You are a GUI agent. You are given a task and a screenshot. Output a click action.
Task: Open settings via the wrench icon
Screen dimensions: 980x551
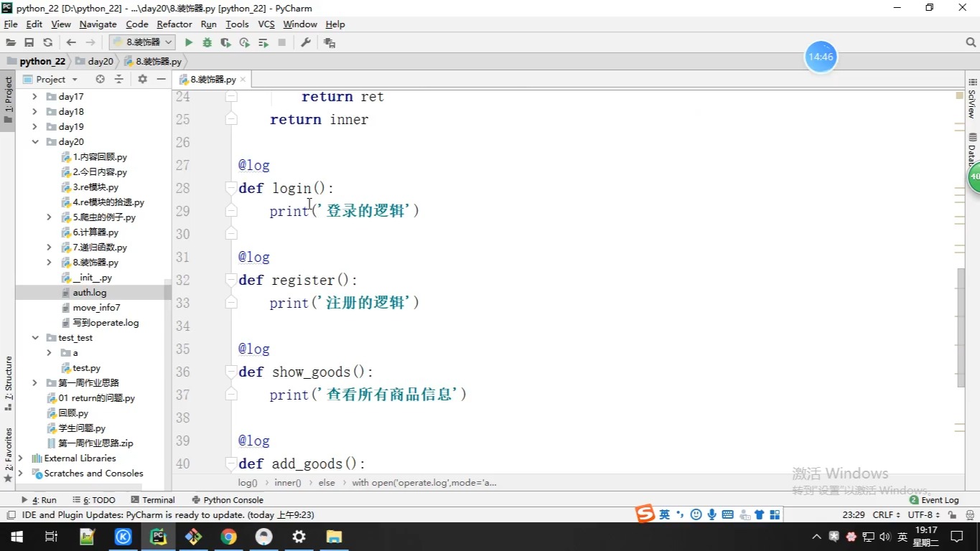click(x=306, y=43)
